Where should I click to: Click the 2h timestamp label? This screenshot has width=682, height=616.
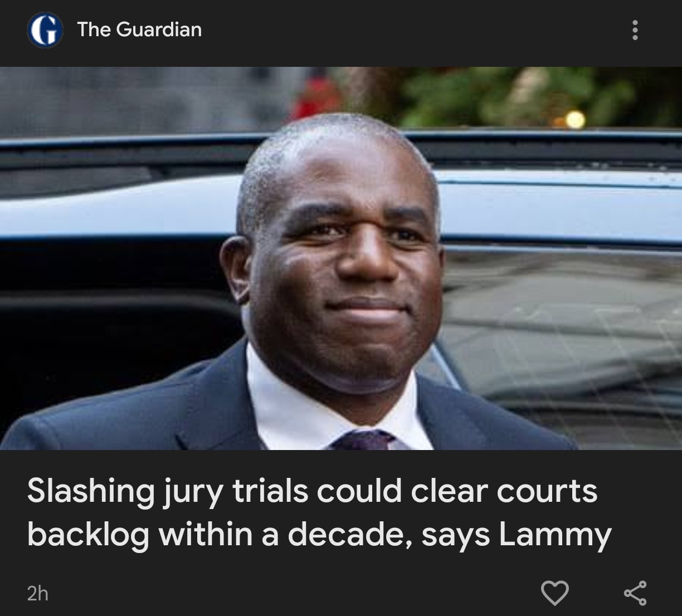(x=38, y=593)
